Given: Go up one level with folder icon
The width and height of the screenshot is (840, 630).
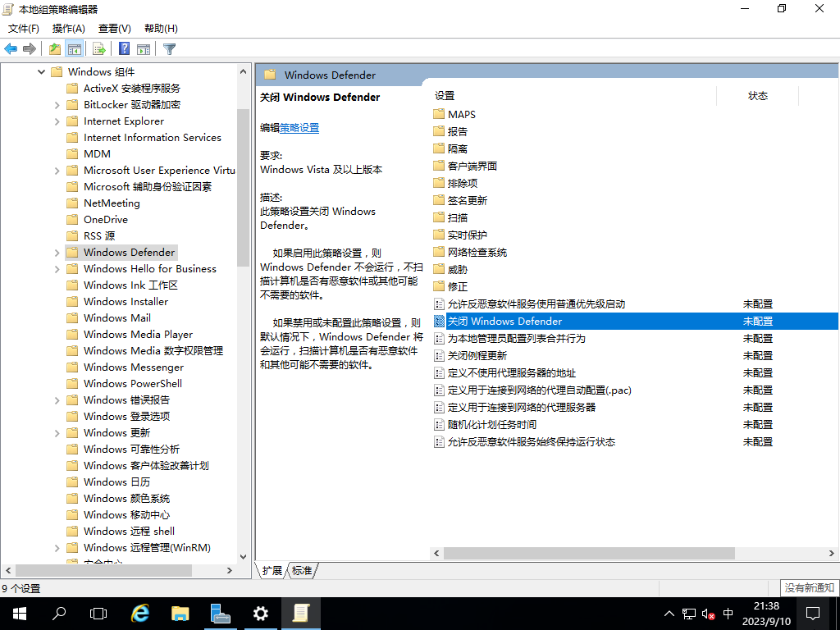Looking at the screenshot, I should 55,48.
